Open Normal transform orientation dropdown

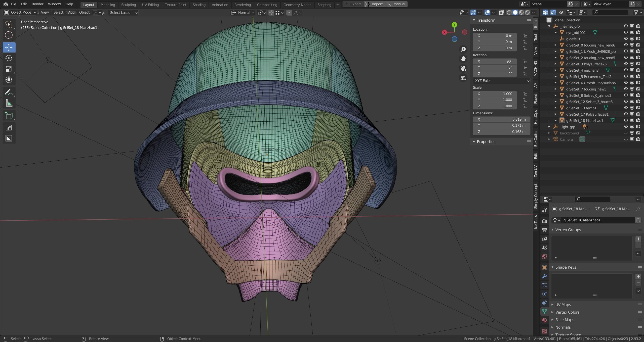(x=243, y=13)
